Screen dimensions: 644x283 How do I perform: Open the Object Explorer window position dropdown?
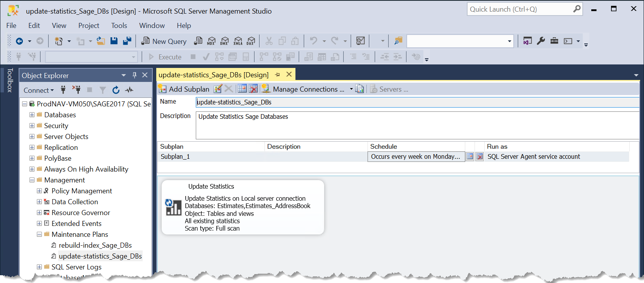(x=124, y=75)
